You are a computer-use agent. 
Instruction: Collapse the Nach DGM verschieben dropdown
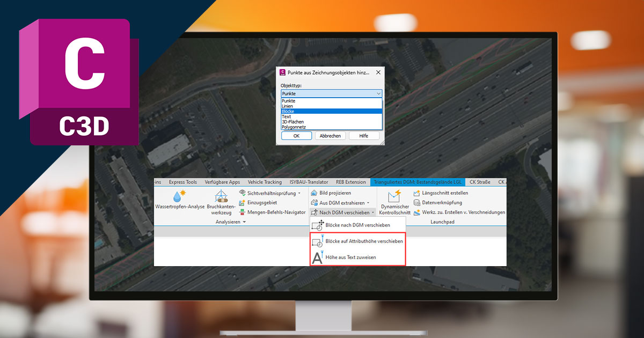[x=372, y=212]
